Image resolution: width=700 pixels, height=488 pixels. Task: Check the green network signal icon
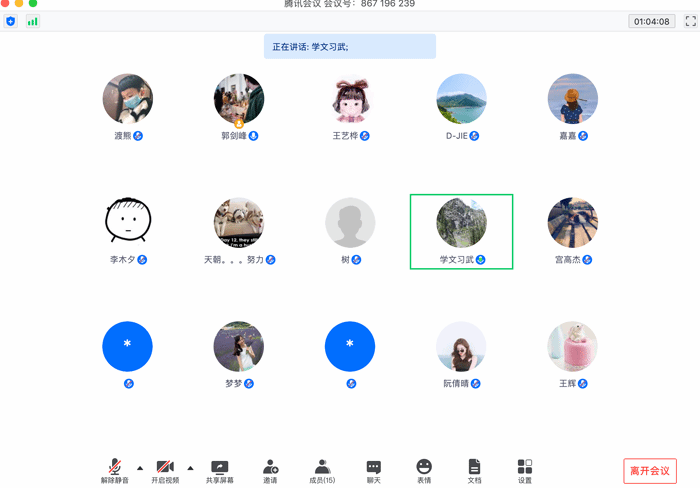(x=33, y=21)
